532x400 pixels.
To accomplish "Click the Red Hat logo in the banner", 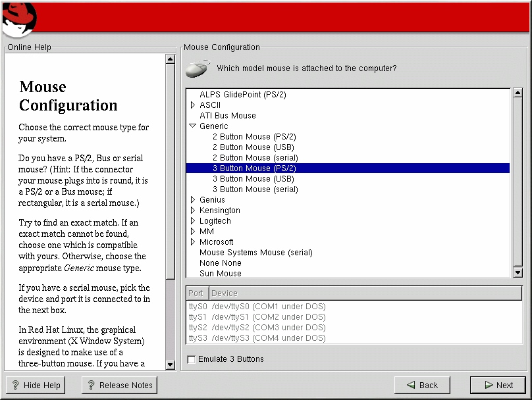I will pos(19,19).
